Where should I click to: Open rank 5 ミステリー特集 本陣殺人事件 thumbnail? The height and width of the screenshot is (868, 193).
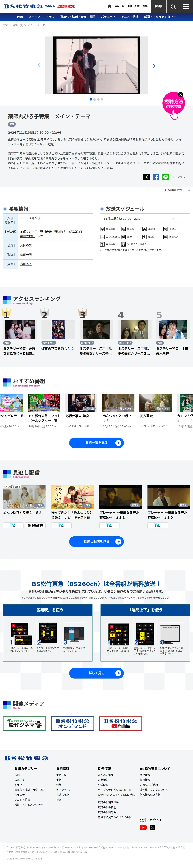pyautogui.click(x=172, y=330)
